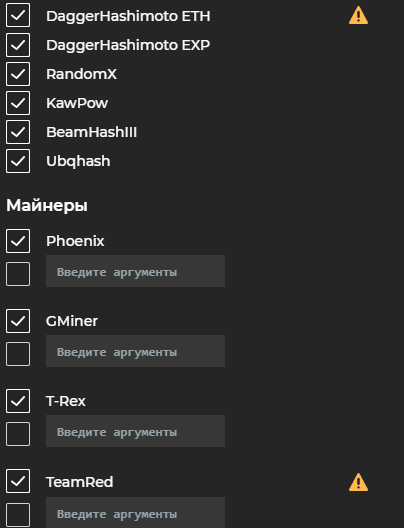404x528 pixels.
Task: Toggle the DaggerHashimoto EXP checkbox
Action: 18,45
